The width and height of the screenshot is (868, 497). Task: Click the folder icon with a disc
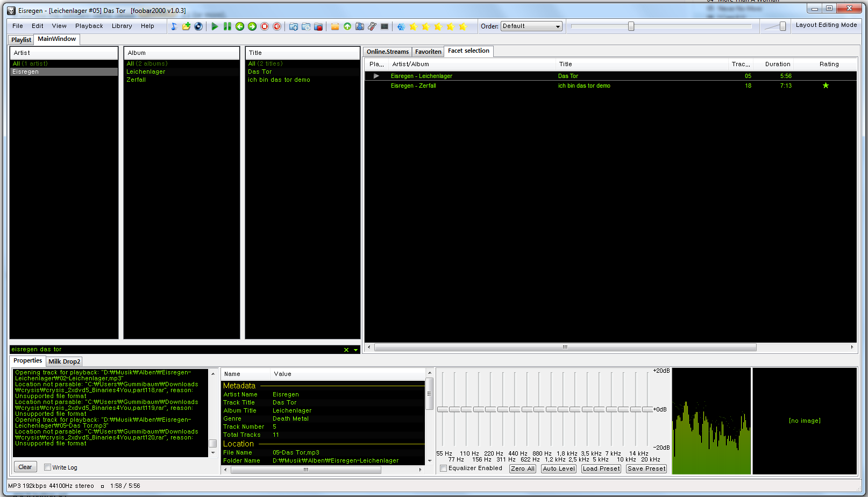(306, 26)
